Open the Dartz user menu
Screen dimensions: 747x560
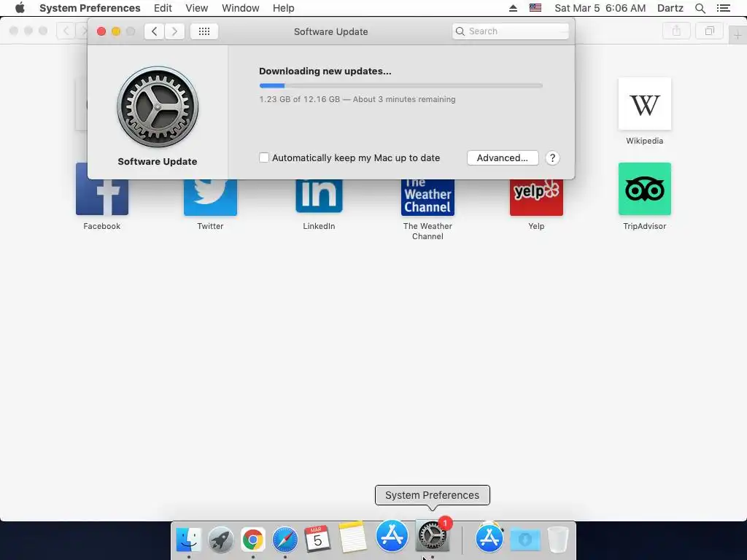(670, 8)
